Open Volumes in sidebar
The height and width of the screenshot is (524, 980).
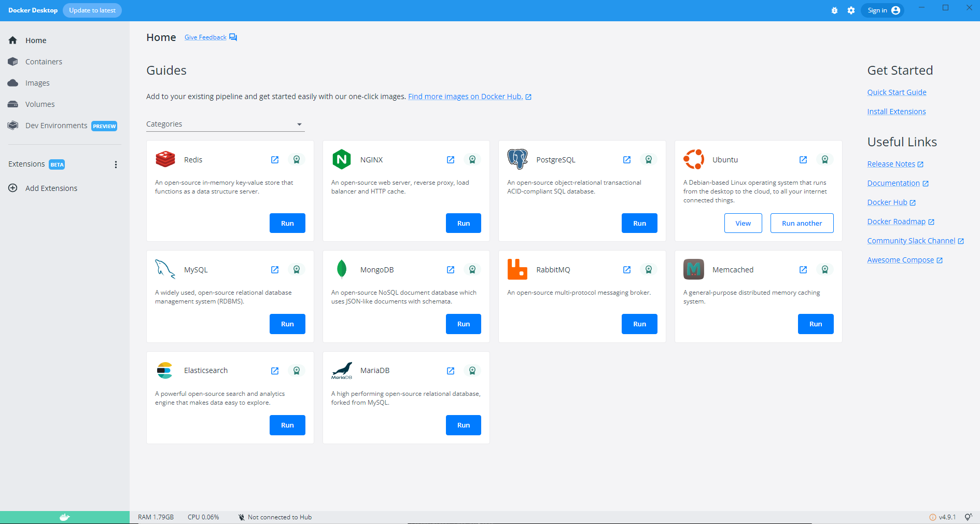(65, 104)
